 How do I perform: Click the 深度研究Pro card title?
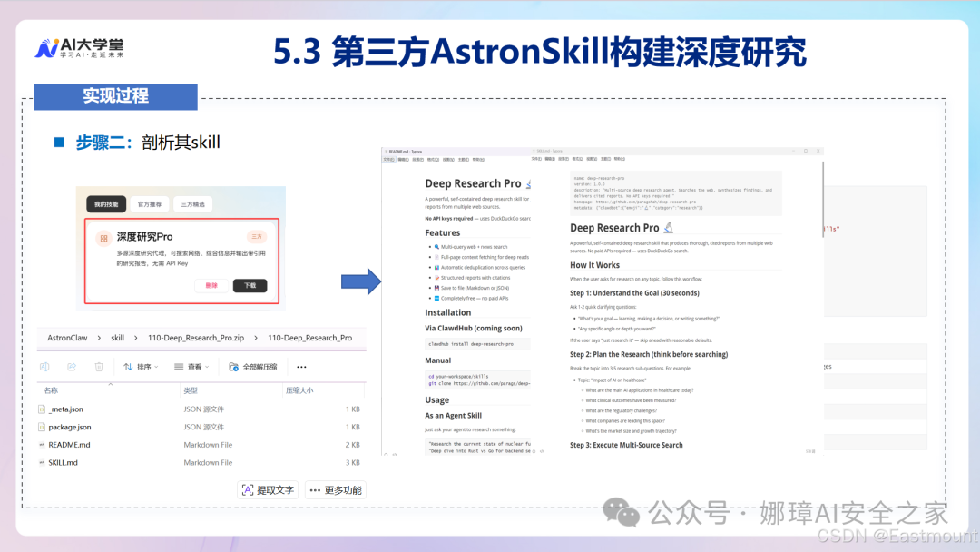pyautogui.click(x=145, y=237)
